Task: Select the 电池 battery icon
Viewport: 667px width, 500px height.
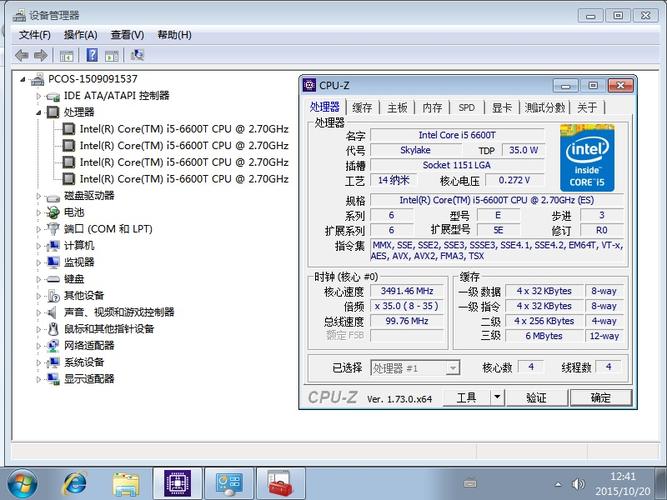Action: coord(53,212)
